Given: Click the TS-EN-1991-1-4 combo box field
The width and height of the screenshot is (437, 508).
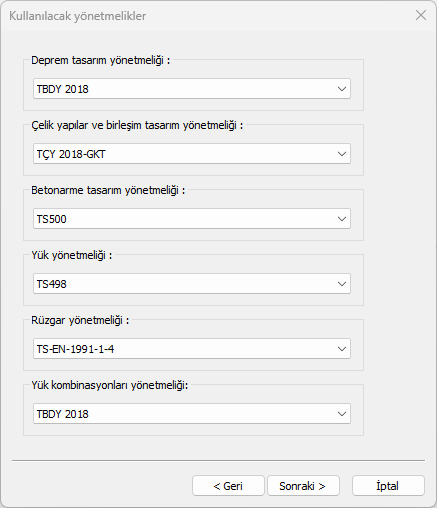Looking at the screenshot, I should pos(192,349).
